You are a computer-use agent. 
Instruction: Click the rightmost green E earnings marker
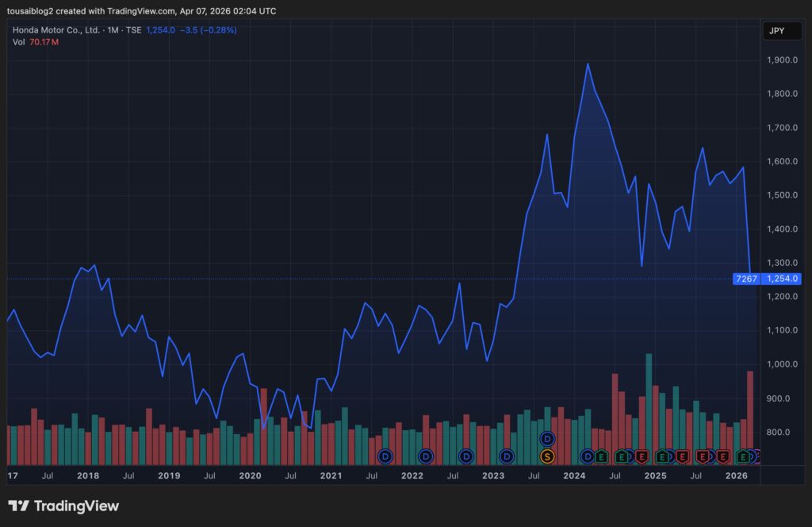(743, 456)
